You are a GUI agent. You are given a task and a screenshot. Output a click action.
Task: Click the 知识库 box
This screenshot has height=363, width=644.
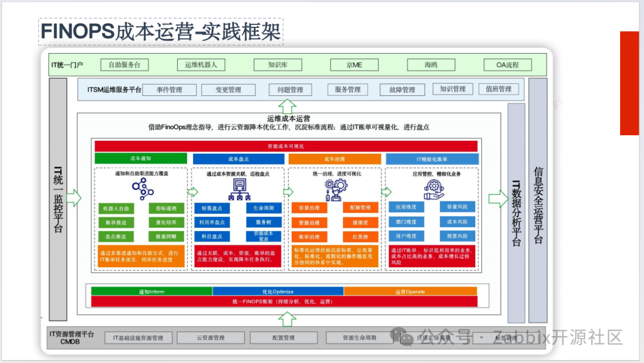tap(278, 65)
